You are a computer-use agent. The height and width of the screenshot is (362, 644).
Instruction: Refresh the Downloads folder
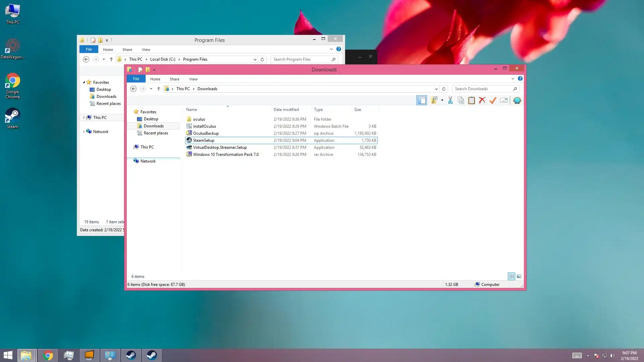point(444,89)
